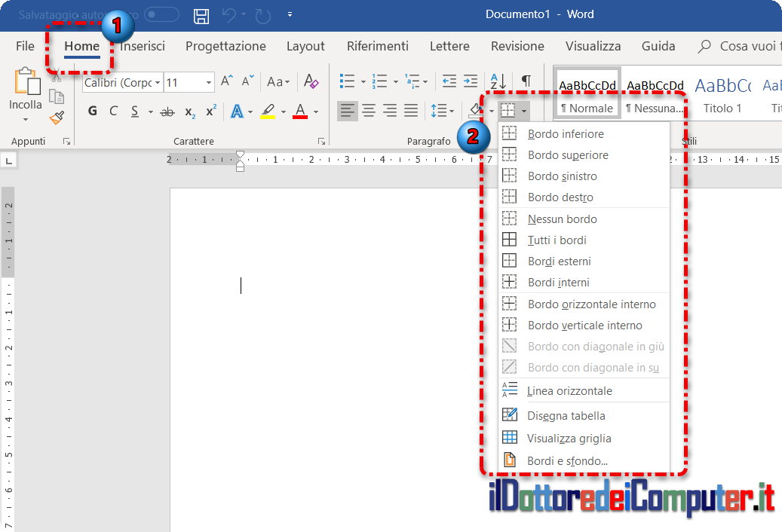The width and height of the screenshot is (782, 532).
Task: Open the Carattere dialog launcher
Action: [x=321, y=142]
